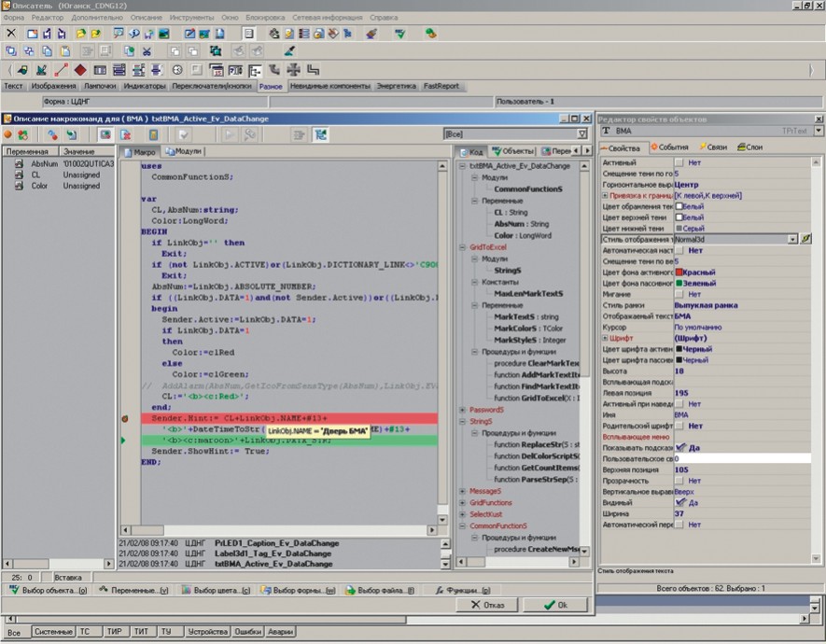This screenshot has width=826, height=644.
Task: Click the Выбор объекта button
Action: 48,590
